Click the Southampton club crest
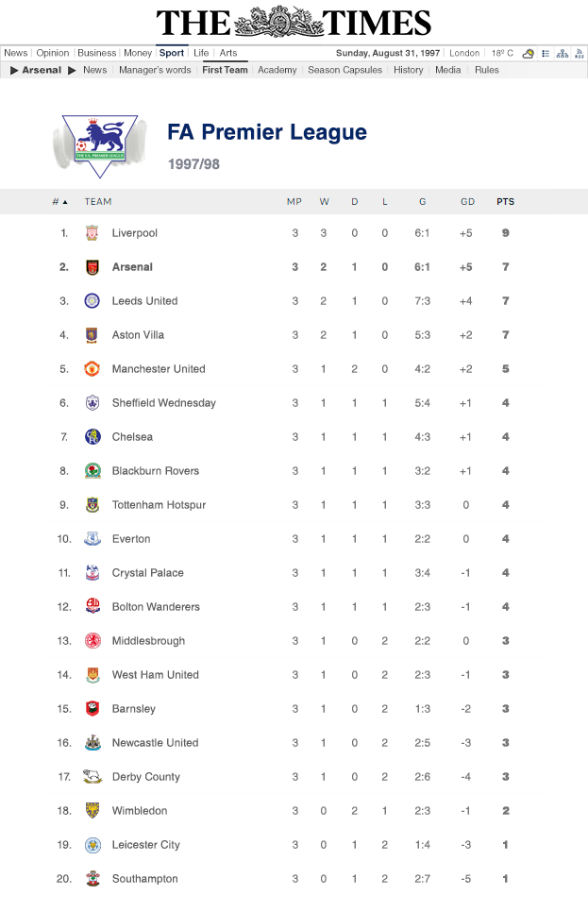Image resolution: width=588 pixels, height=912 pixels. click(x=92, y=879)
